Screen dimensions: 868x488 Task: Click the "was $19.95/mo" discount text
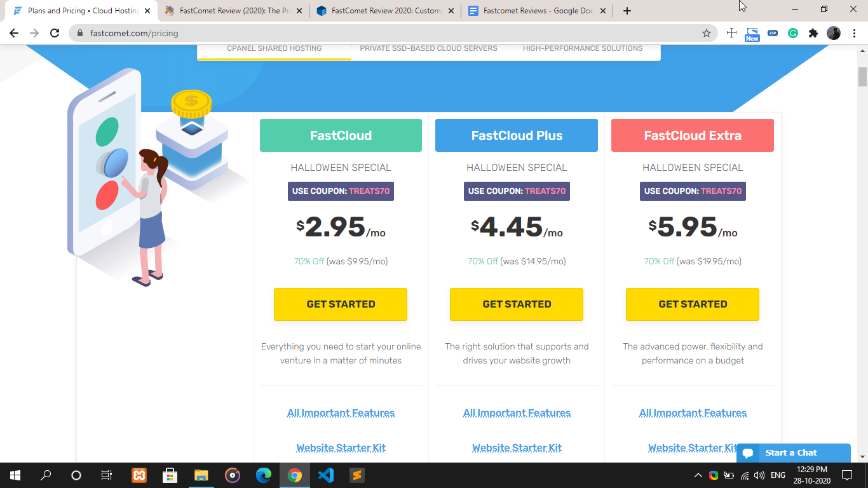click(709, 261)
